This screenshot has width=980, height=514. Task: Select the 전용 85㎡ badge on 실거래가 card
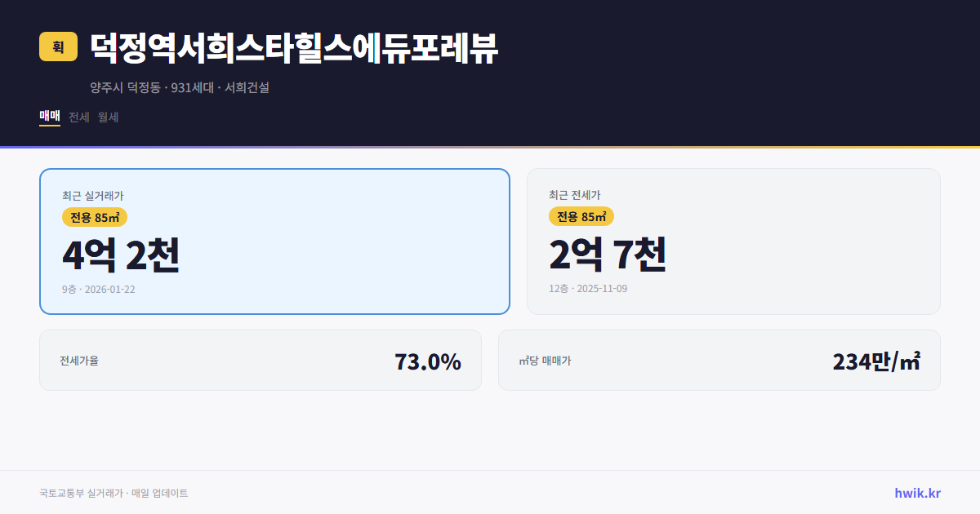92,216
